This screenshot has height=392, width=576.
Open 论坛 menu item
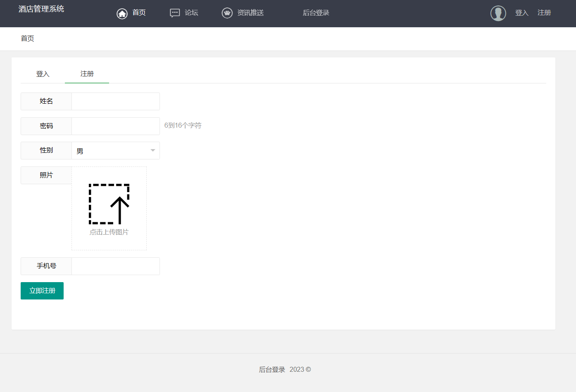click(x=191, y=13)
